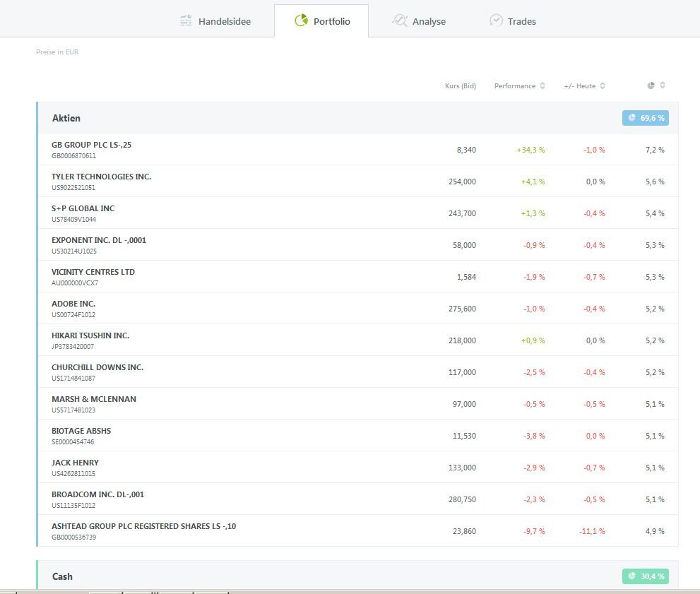
Task: Collapse the Aktien section header
Action: tap(66, 118)
